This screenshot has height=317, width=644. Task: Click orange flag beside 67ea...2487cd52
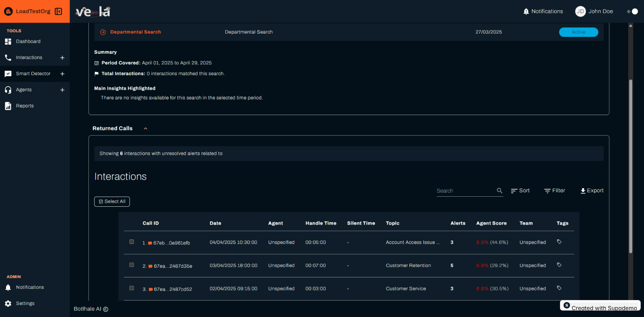coord(151,289)
